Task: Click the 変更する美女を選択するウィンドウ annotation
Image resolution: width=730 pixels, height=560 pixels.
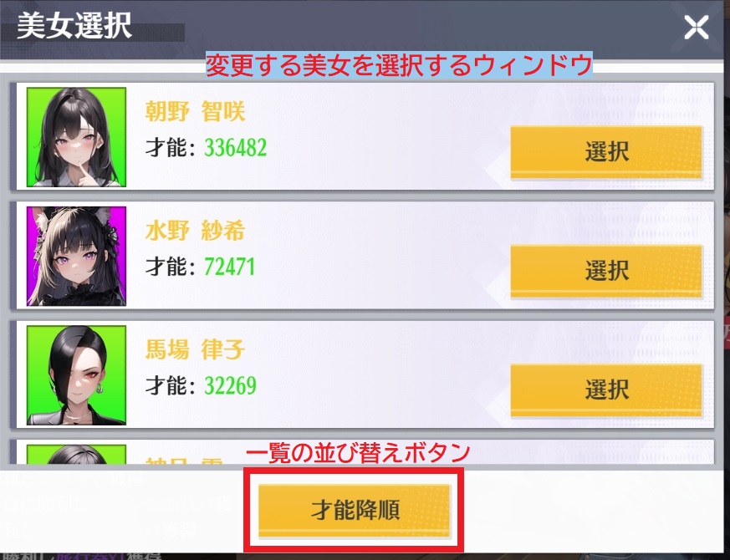Action: (399, 64)
